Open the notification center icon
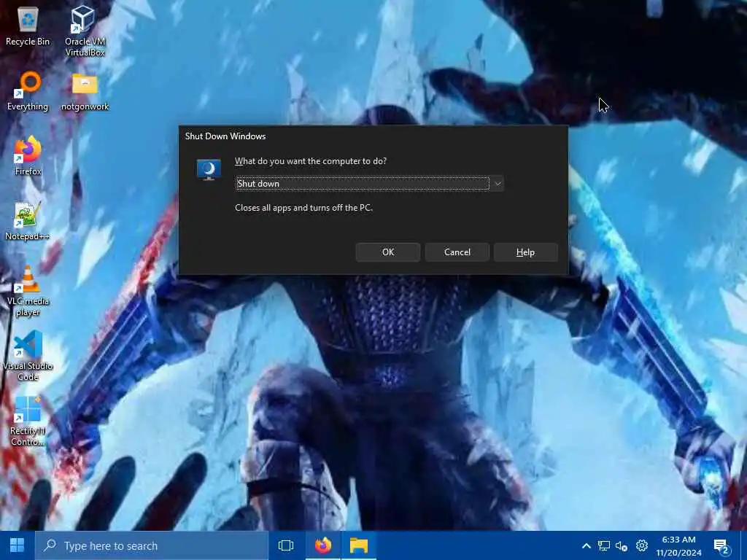The image size is (747, 560). click(721, 547)
